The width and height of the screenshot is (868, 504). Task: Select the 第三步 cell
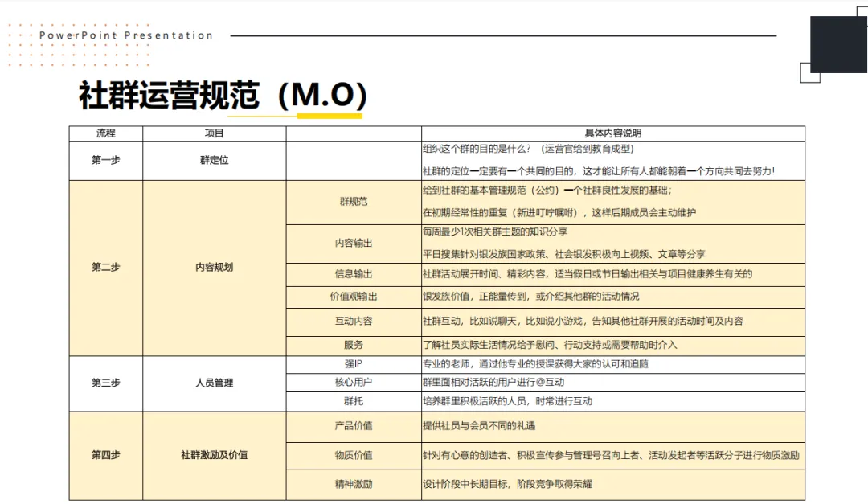tap(106, 383)
